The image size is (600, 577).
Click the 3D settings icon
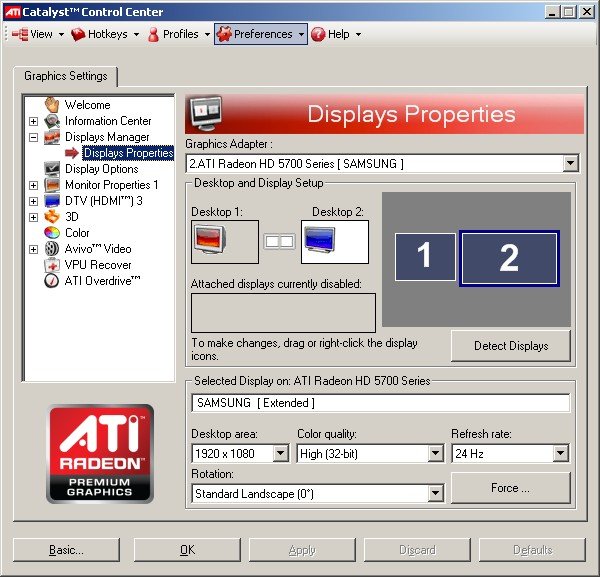click(52, 217)
